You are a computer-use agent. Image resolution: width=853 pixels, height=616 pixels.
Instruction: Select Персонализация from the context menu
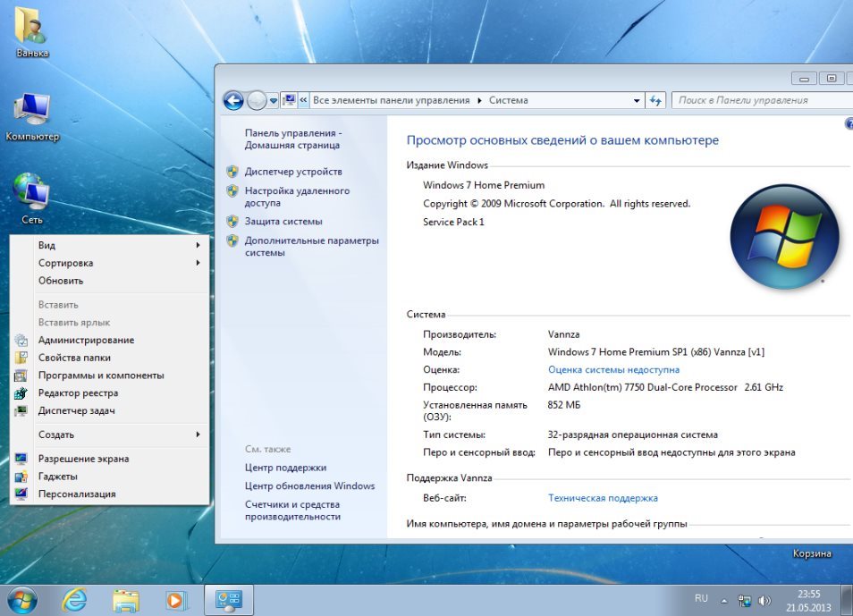pos(77,494)
